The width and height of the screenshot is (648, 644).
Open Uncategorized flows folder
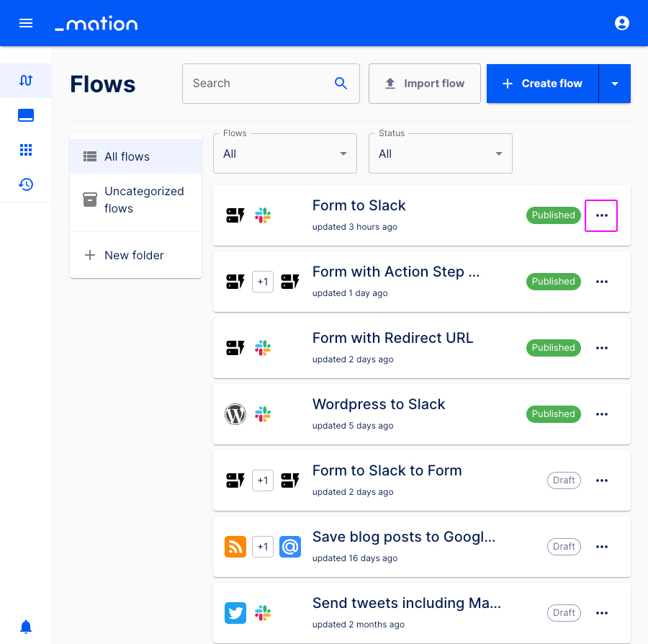click(x=135, y=200)
